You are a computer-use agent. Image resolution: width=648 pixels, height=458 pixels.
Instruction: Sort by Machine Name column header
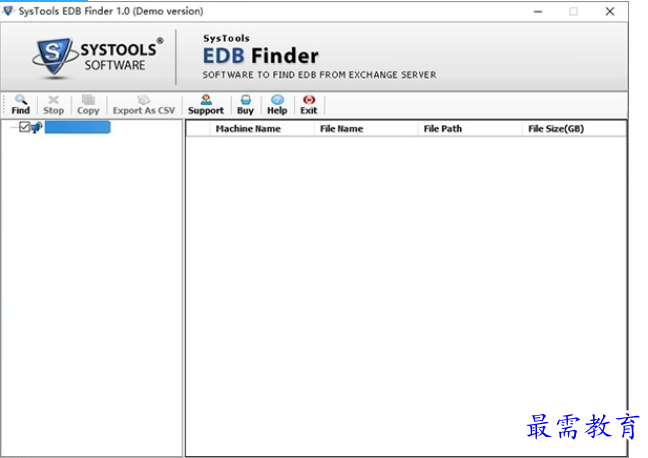coord(262,129)
